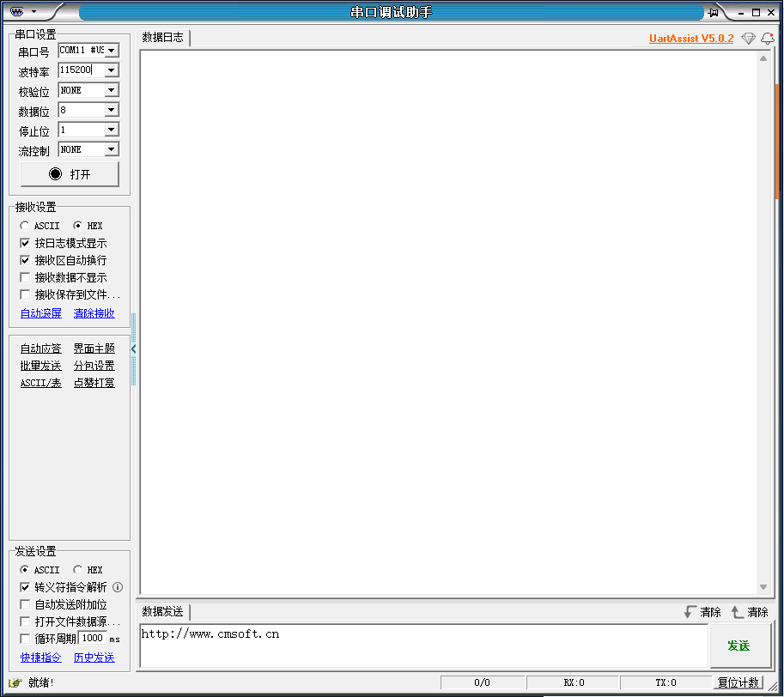Click the 循环周期 milliseconds input field
Viewport: 784px width, 697px height.
[x=93, y=639]
